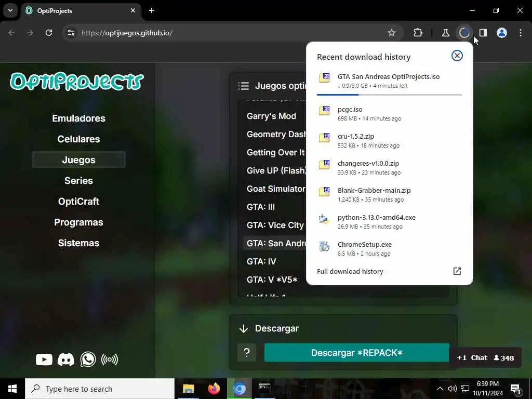Expand the tab search dropdown arrow
This screenshot has width=532, height=399.
point(10,10)
